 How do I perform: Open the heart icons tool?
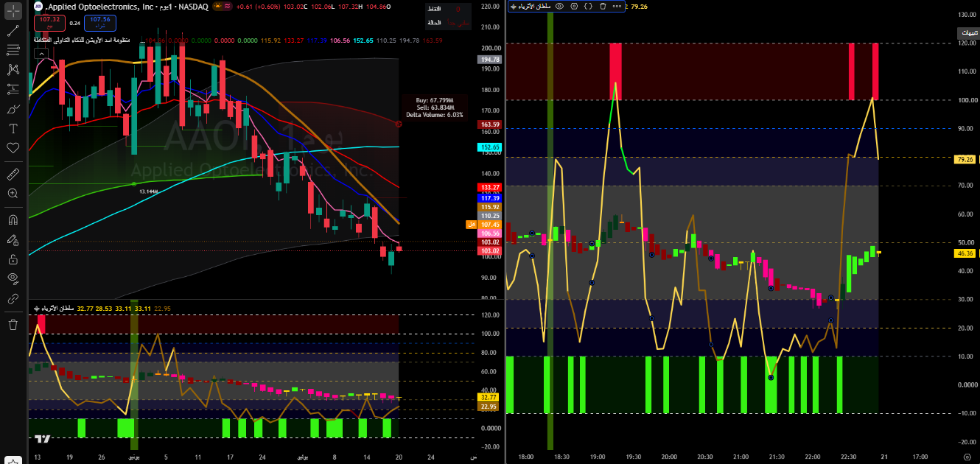[x=13, y=148]
